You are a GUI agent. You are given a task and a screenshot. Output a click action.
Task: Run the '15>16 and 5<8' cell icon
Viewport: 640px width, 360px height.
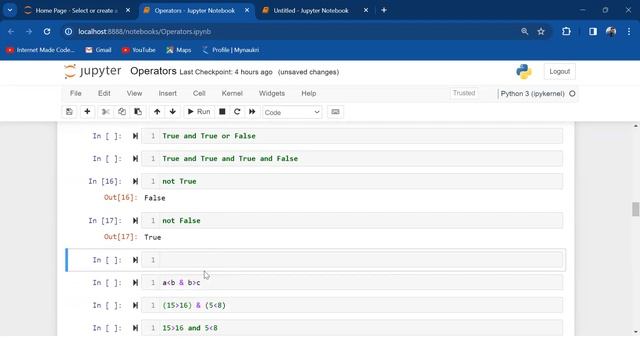[135, 328]
